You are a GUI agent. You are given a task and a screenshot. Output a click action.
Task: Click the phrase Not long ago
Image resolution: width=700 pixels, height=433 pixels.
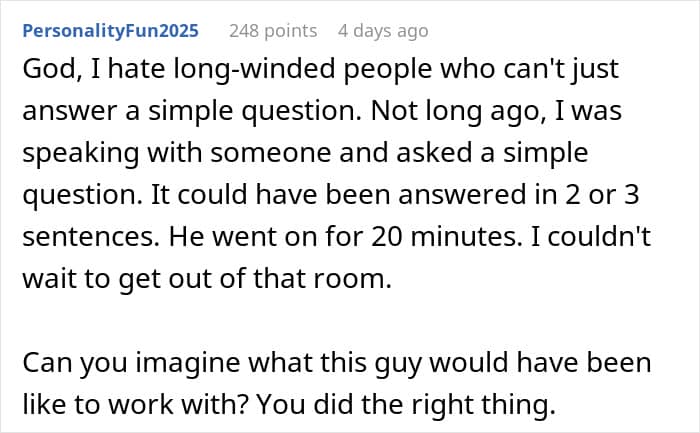[x=458, y=111]
